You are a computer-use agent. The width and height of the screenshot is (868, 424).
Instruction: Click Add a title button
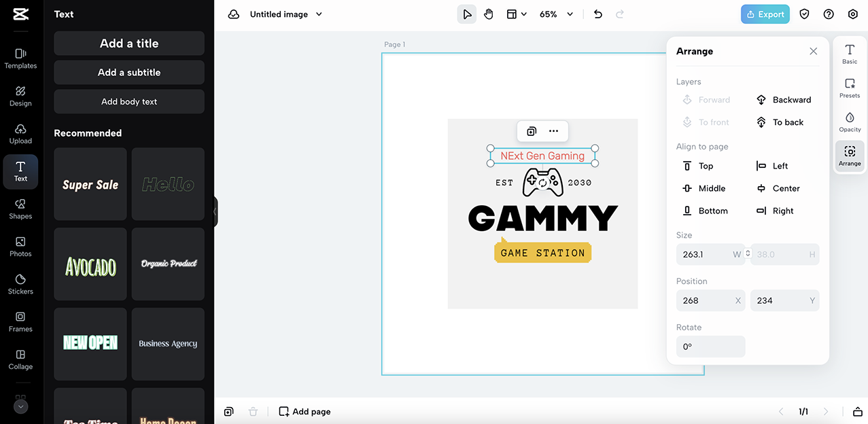pos(129,43)
